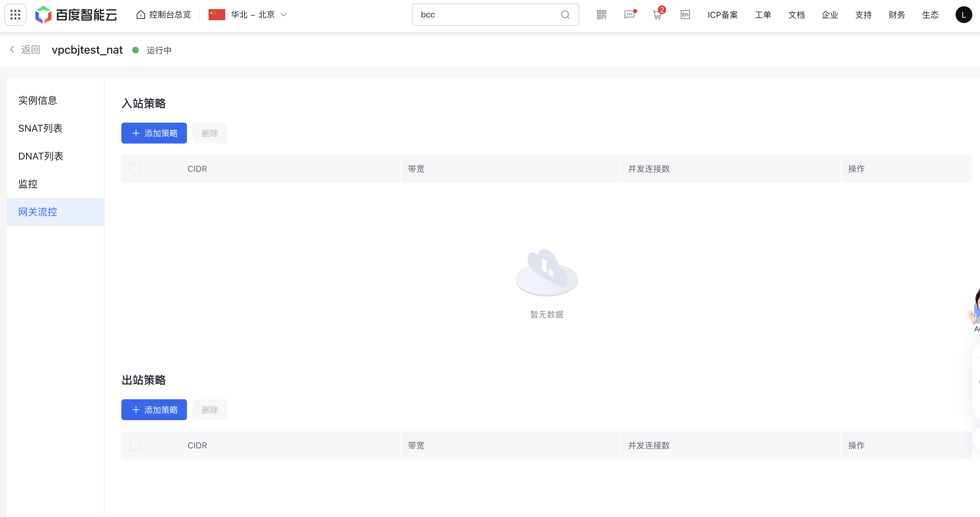Go back via 返回 link
The width and height of the screenshot is (980, 517).
(25, 50)
